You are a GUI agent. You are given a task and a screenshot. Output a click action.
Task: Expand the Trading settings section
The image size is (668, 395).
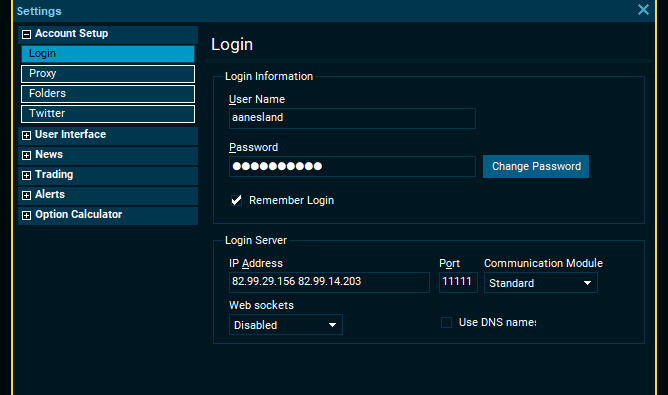point(26,175)
